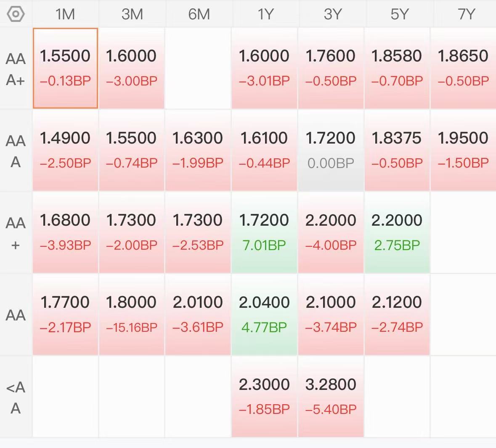496x448 pixels.
Task: Select the 5Y column header
Action: coord(399,14)
